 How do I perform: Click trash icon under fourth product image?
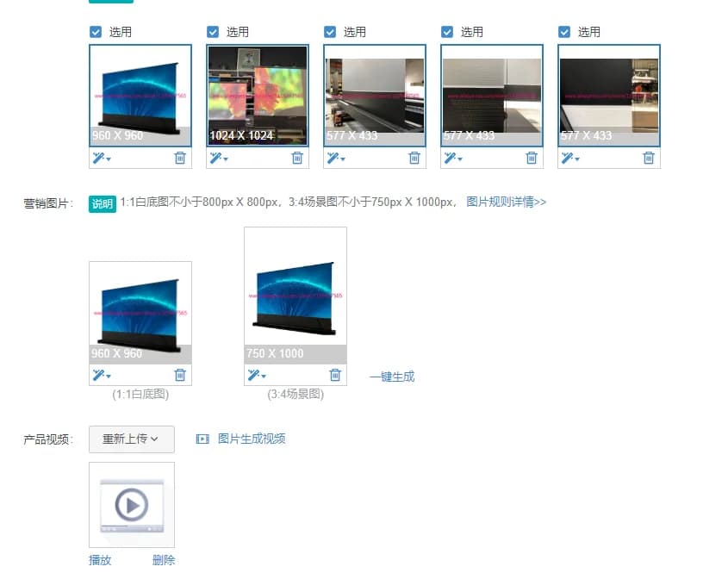click(x=532, y=158)
